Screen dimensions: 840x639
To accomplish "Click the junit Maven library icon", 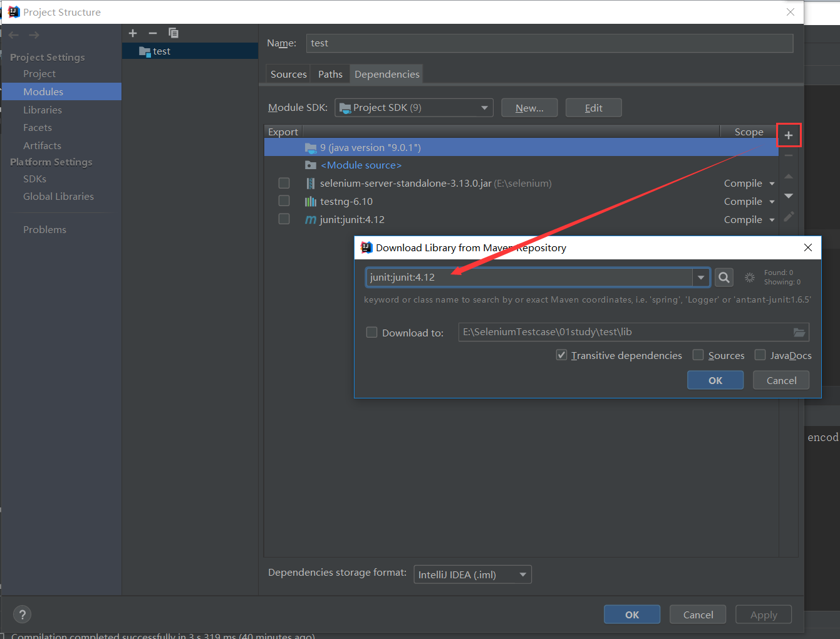I will [x=310, y=220].
